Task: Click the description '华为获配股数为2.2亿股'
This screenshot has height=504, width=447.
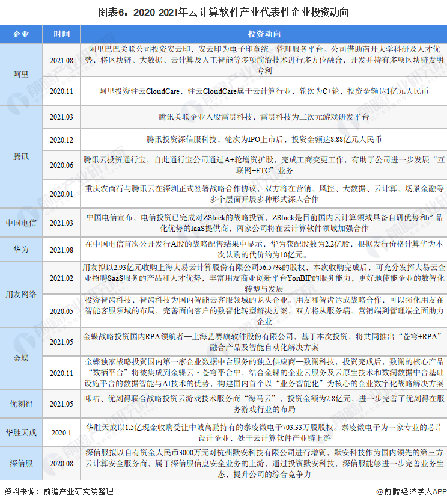Action: tap(264, 250)
